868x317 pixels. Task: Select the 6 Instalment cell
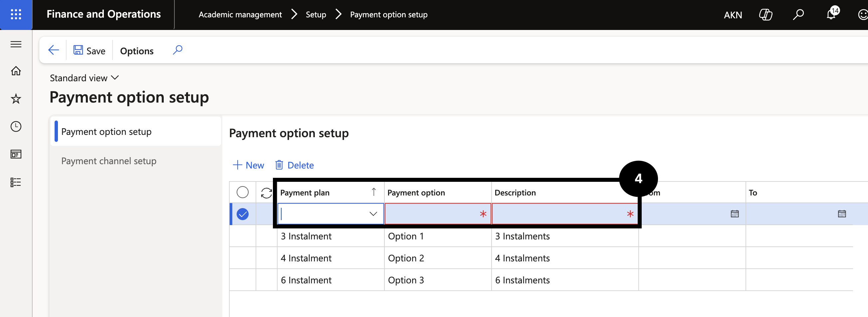pyautogui.click(x=330, y=280)
